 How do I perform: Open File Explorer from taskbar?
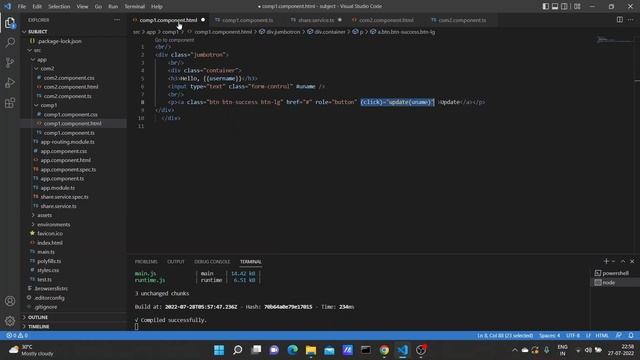[311, 350]
